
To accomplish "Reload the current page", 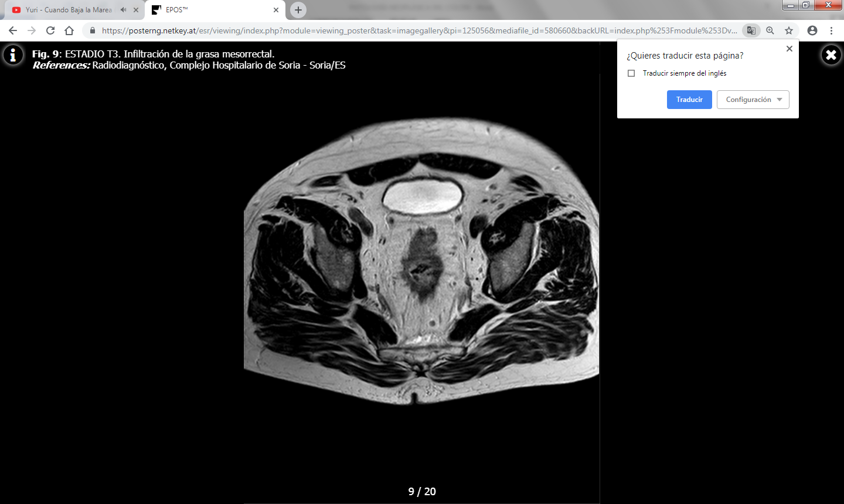I will click(x=50, y=30).
